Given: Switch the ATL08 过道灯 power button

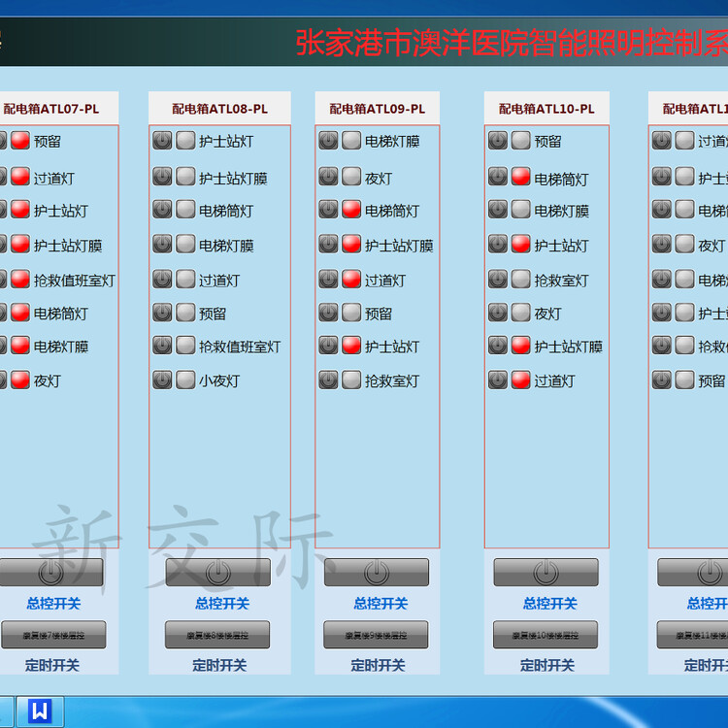Looking at the screenshot, I should tap(162, 279).
